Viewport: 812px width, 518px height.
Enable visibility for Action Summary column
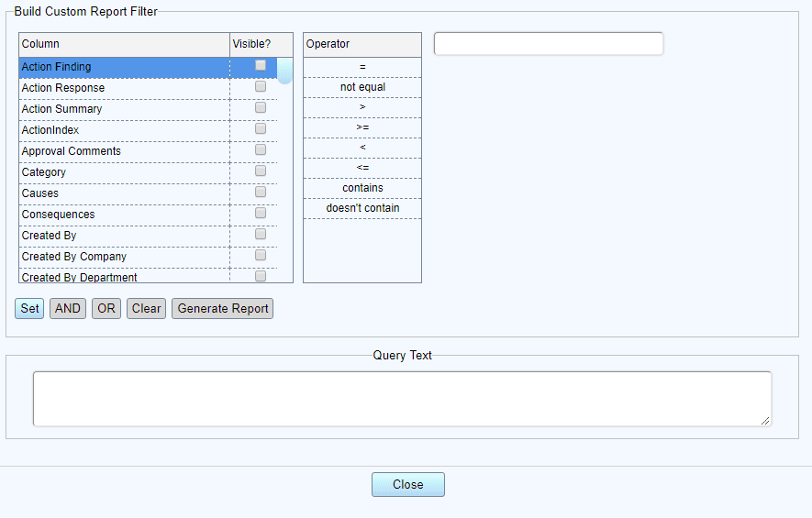coord(261,107)
